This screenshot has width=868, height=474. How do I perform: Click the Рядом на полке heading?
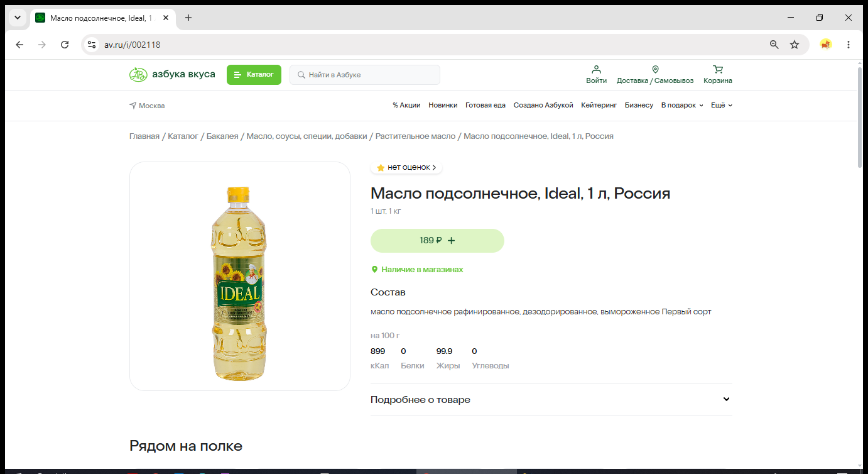(186, 446)
